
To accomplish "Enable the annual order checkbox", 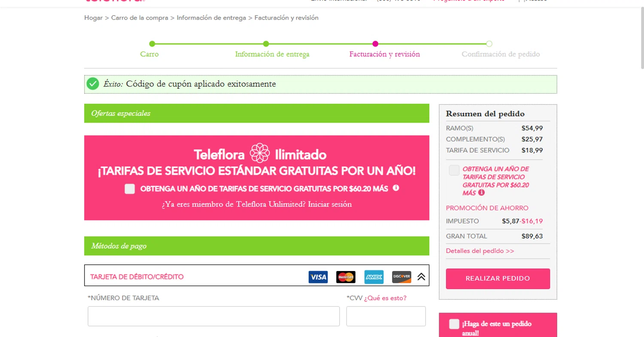I will tap(454, 324).
